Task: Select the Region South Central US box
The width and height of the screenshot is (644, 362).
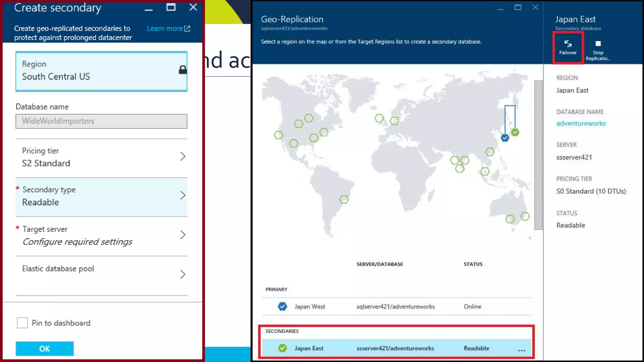Action: (101, 71)
